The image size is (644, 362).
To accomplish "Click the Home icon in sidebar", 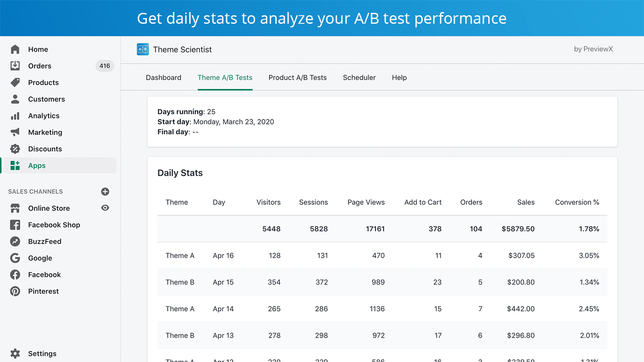I will 15,49.
